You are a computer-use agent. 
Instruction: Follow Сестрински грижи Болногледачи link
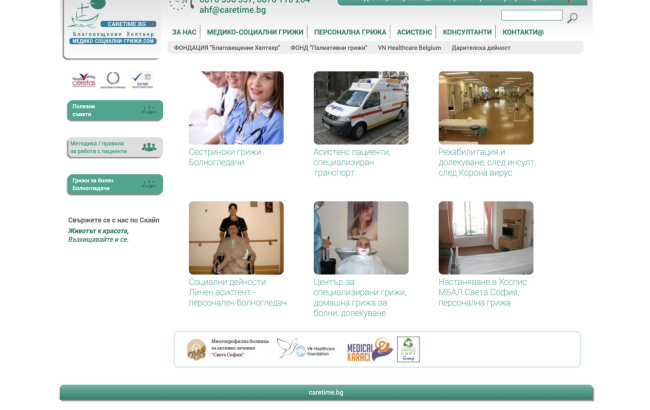[x=225, y=157]
